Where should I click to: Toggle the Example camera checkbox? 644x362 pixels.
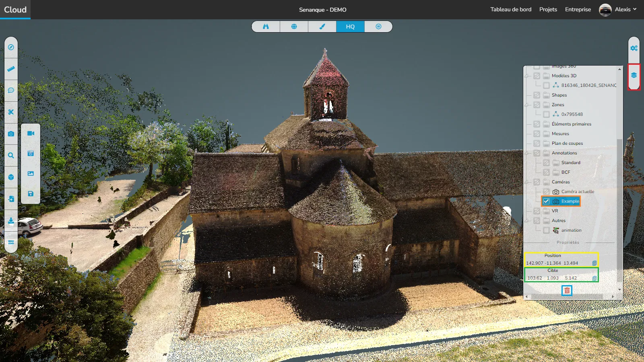[546, 201]
